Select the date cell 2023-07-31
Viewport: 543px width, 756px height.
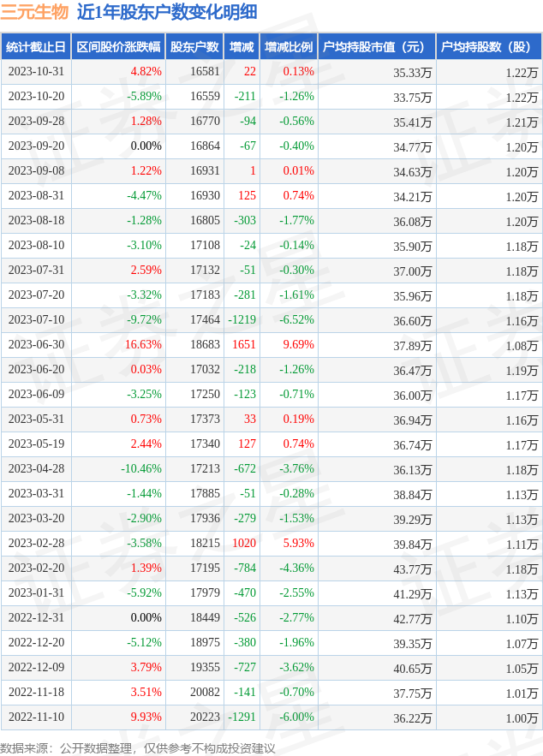click(36, 270)
